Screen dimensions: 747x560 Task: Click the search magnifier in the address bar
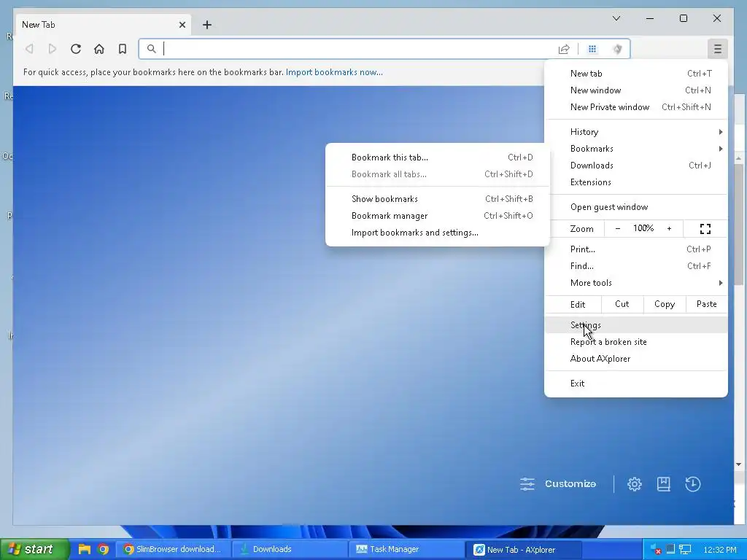tap(152, 49)
